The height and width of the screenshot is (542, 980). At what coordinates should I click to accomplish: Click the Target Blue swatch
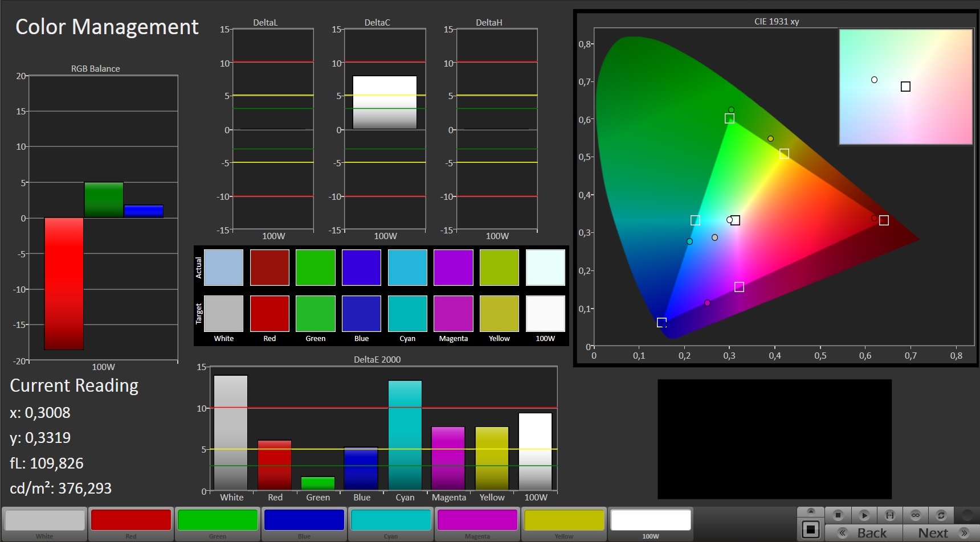pyautogui.click(x=361, y=313)
